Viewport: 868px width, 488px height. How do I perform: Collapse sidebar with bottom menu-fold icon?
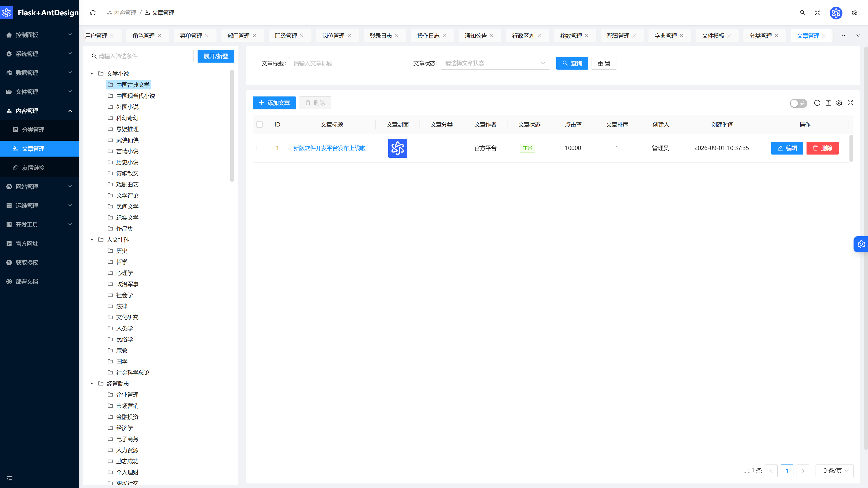pyautogui.click(x=9, y=479)
